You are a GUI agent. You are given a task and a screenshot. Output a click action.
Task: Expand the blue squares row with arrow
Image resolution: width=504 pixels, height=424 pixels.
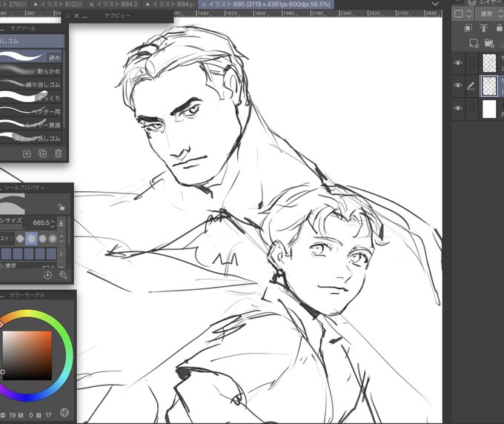(x=61, y=254)
